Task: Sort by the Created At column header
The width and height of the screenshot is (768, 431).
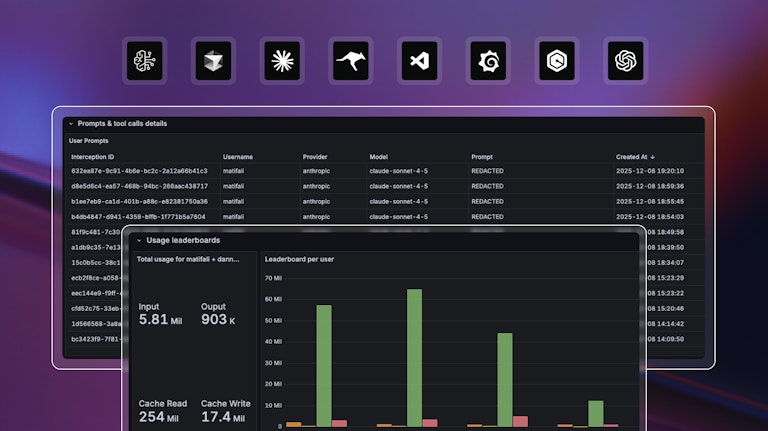Action: coord(635,157)
